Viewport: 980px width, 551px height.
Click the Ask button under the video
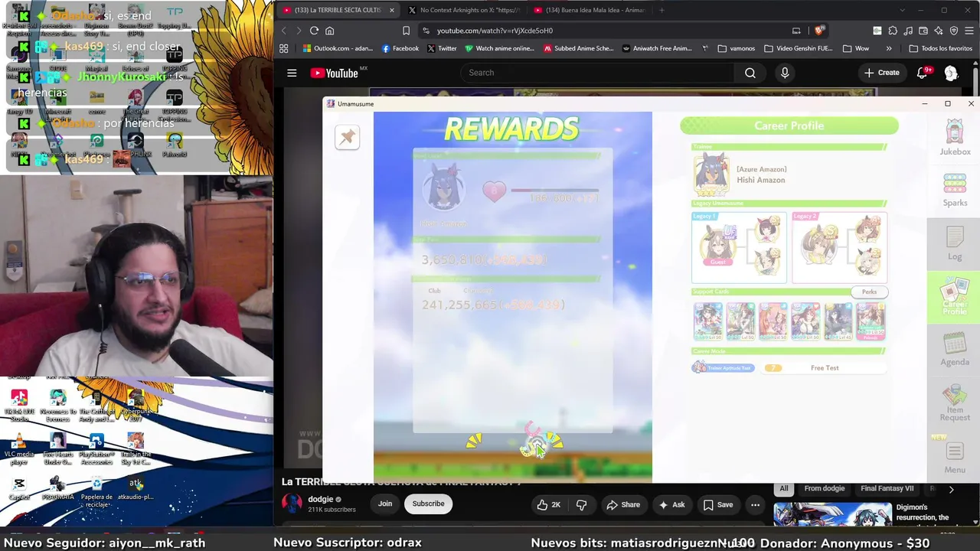pyautogui.click(x=671, y=504)
